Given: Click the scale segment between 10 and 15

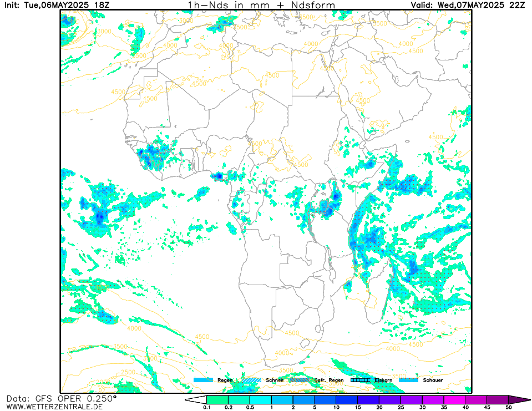Looking at the screenshot, I should 347,400.
